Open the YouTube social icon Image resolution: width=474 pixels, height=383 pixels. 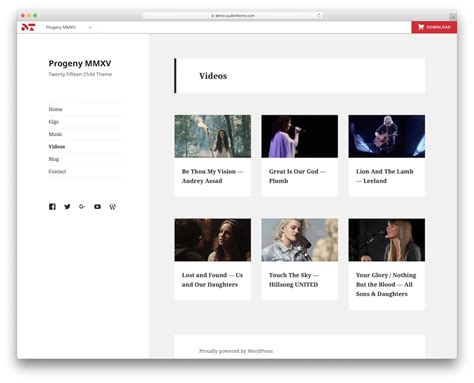[x=97, y=207]
